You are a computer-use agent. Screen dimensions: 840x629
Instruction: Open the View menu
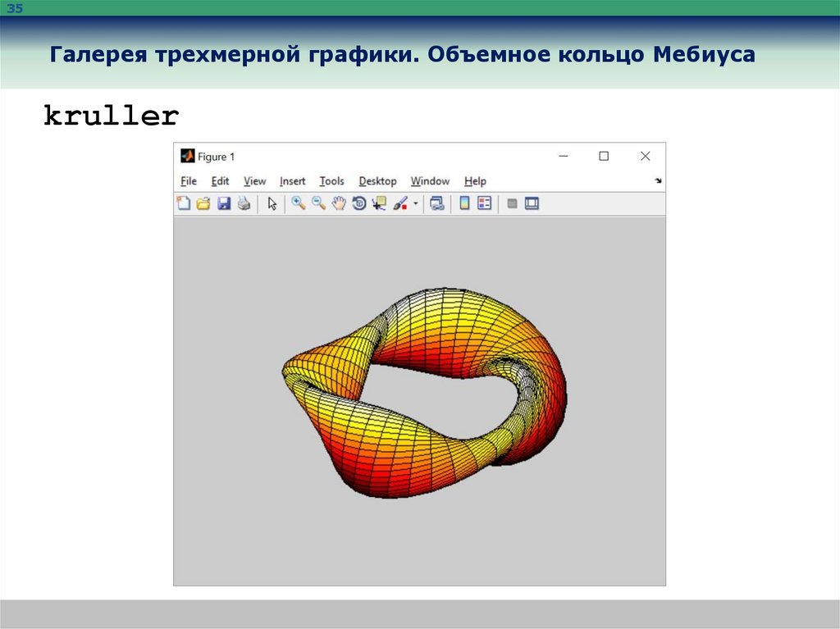tap(255, 181)
